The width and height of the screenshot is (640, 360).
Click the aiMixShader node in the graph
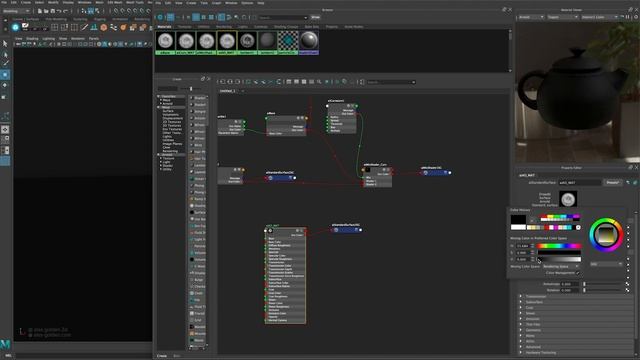[x=378, y=177]
